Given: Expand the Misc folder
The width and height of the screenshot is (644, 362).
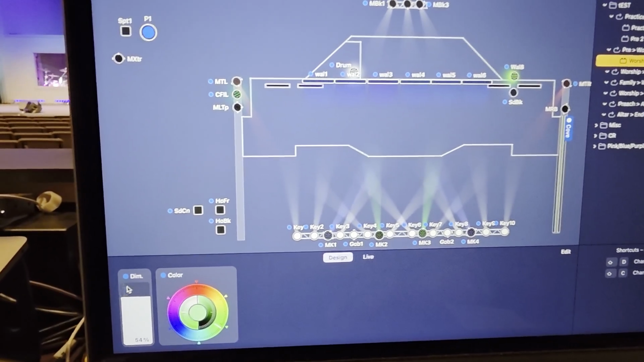Looking at the screenshot, I should (596, 125).
